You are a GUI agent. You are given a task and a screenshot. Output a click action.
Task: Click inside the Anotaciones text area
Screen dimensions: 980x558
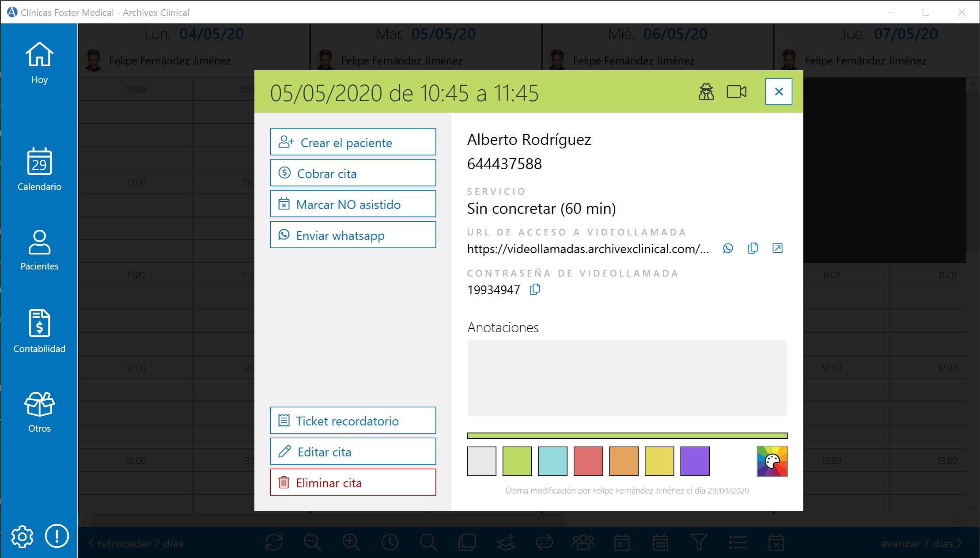click(627, 378)
